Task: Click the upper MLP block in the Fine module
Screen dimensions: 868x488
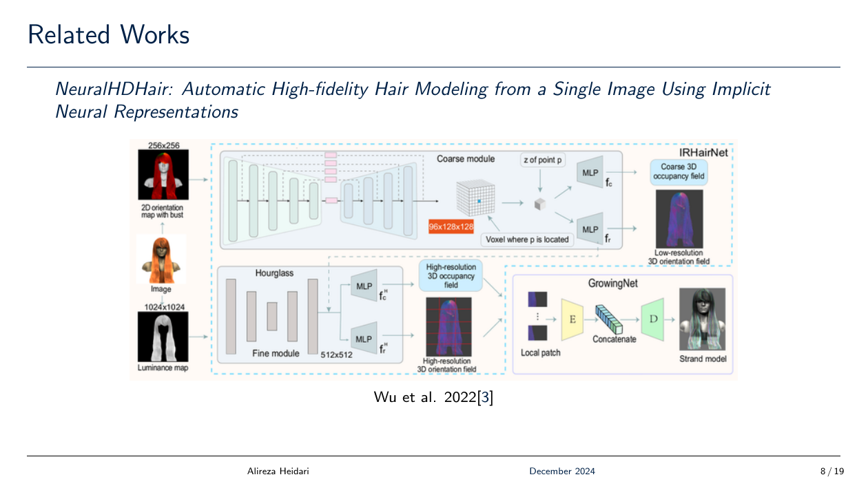Action: (363, 285)
